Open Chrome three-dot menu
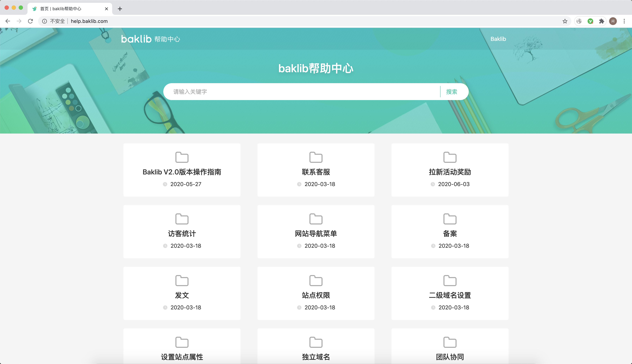This screenshot has height=364, width=632. click(624, 21)
